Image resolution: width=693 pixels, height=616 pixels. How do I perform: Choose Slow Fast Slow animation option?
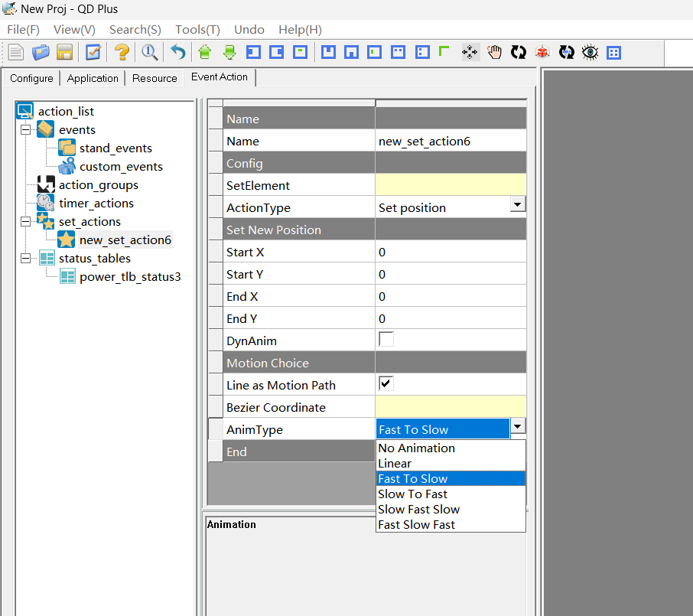[451, 510]
